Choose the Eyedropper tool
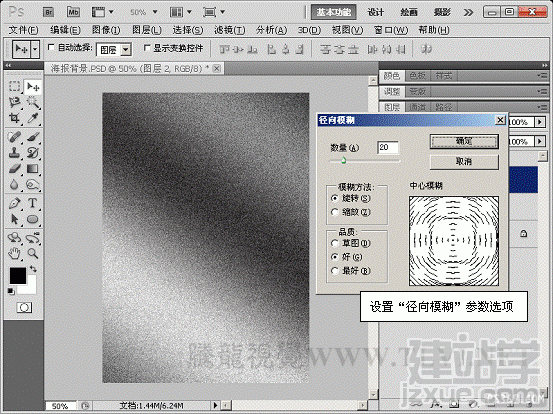553x414 pixels. pos(32,118)
